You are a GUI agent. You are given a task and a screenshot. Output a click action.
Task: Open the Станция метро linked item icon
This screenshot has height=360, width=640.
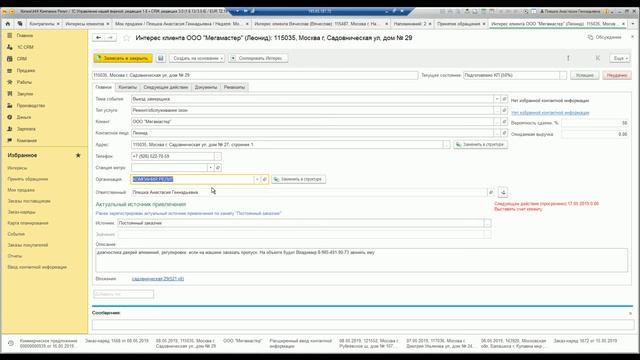click(218, 168)
